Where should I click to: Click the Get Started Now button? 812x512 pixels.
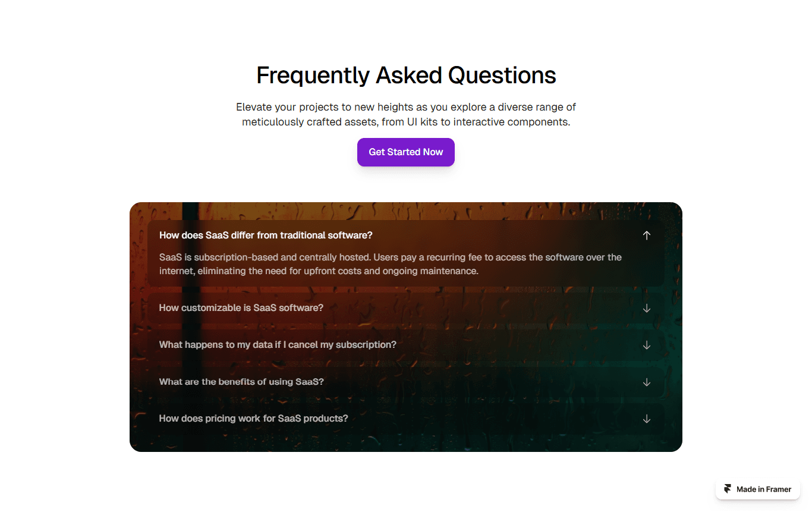(406, 152)
